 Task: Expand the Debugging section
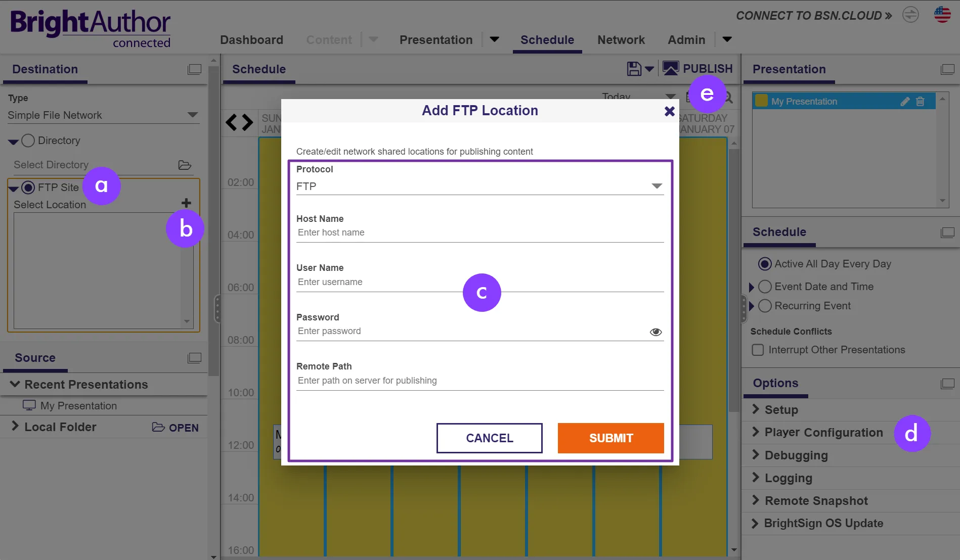[756, 455]
